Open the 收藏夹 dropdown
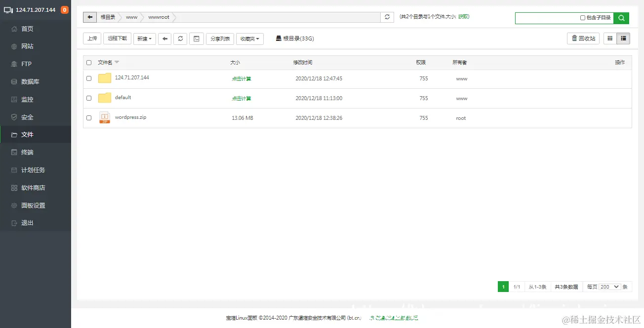 pyautogui.click(x=250, y=38)
